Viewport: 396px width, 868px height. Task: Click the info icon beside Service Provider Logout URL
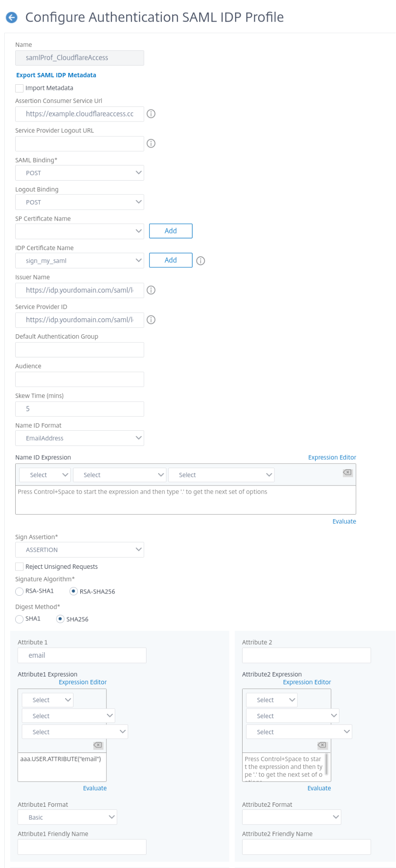pyautogui.click(x=151, y=143)
